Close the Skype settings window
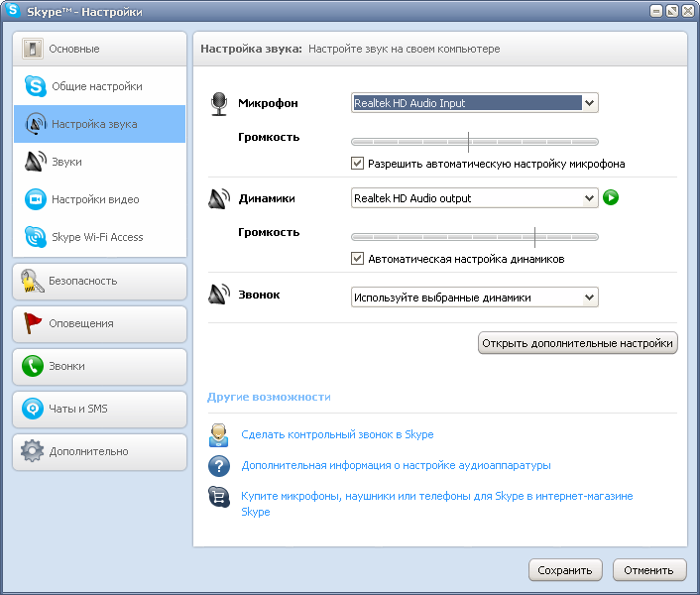 tap(688, 11)
